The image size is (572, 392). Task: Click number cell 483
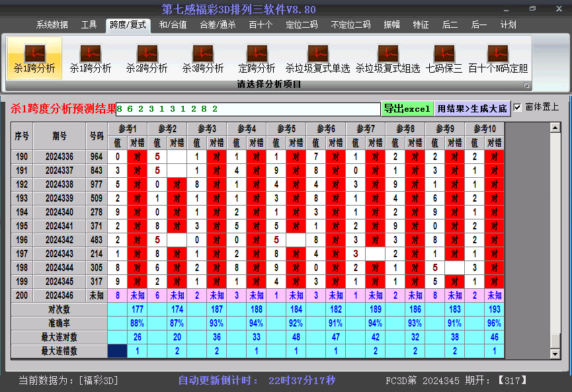click(97, 240)
